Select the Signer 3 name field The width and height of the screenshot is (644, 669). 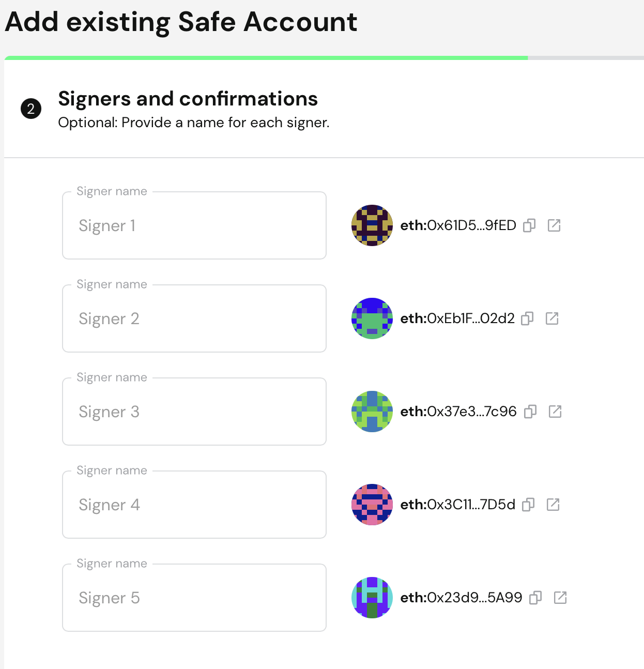pos(194,412)
